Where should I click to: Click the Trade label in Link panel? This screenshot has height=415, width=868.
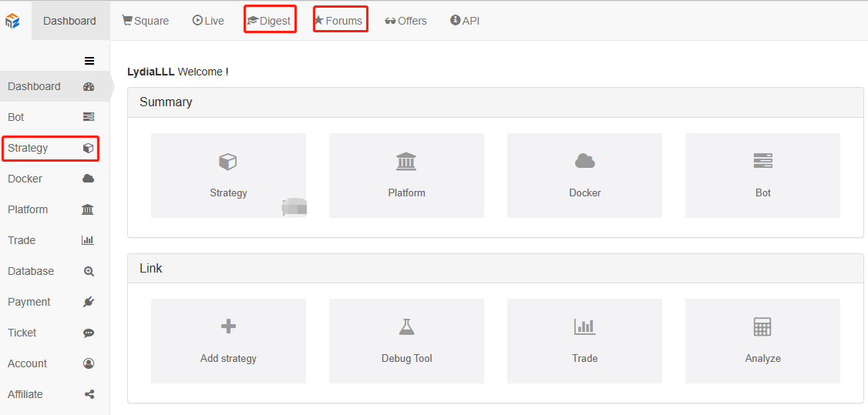click(585, 358)
